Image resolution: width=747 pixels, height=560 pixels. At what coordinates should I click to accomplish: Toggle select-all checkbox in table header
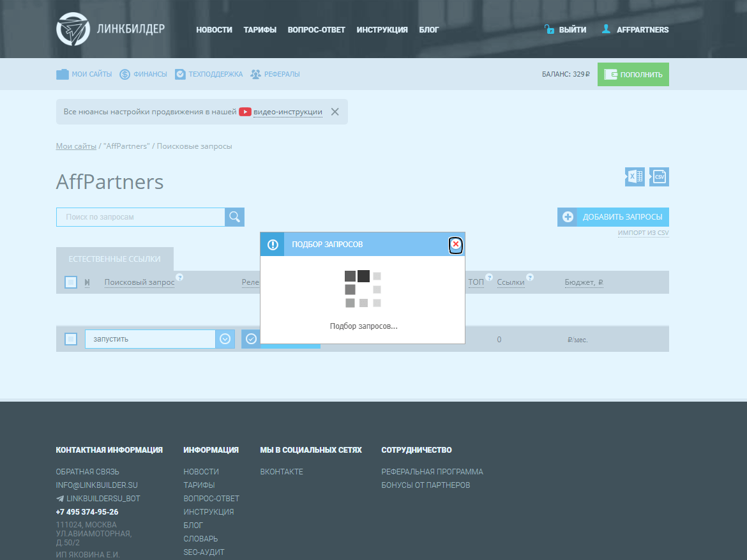tap(71, 282)
